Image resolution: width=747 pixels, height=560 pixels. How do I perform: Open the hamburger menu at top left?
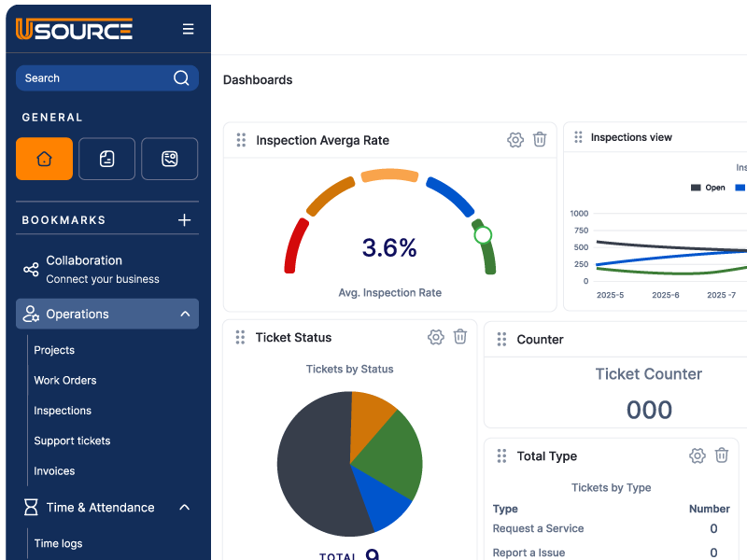(x=188, y=28)
